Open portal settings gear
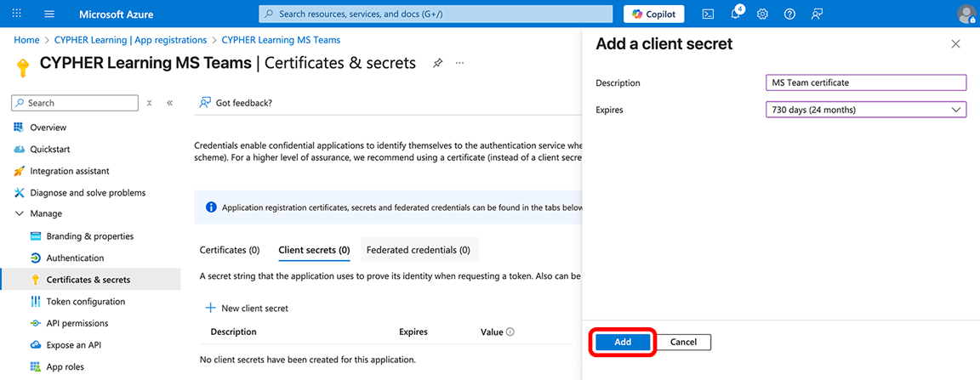This screenshot has height=380, width=980. click(x=762, y=14)
